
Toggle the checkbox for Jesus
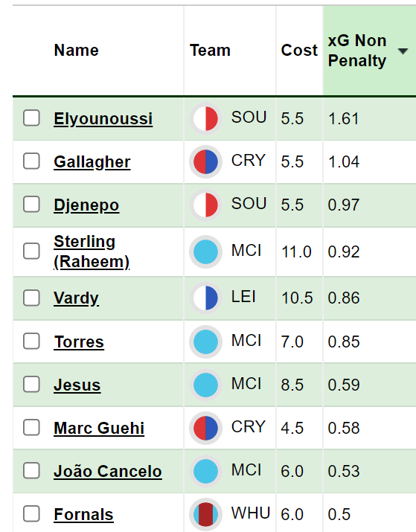(31, 385)
